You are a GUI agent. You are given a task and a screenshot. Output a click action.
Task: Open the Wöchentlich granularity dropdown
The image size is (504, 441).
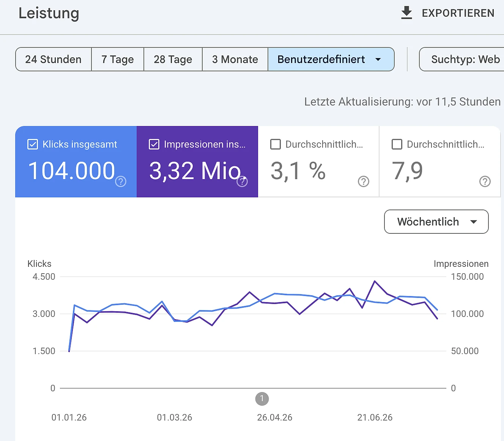coord(436,222)
